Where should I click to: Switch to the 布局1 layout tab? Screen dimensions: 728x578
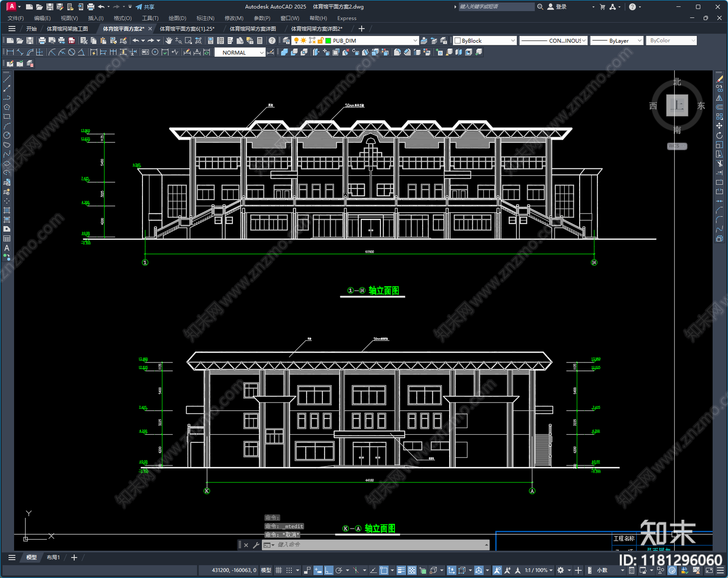(53, 558)
